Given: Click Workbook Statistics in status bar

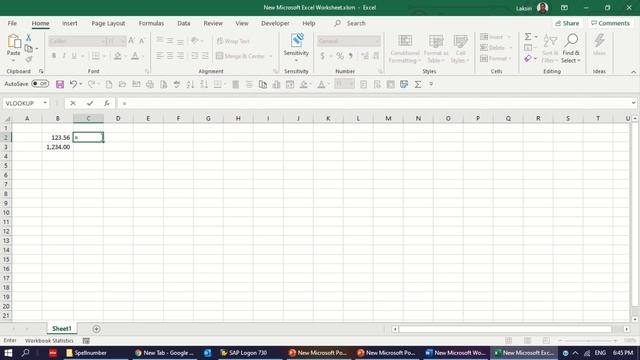Looking at the screenshot, I should [49, 340].
